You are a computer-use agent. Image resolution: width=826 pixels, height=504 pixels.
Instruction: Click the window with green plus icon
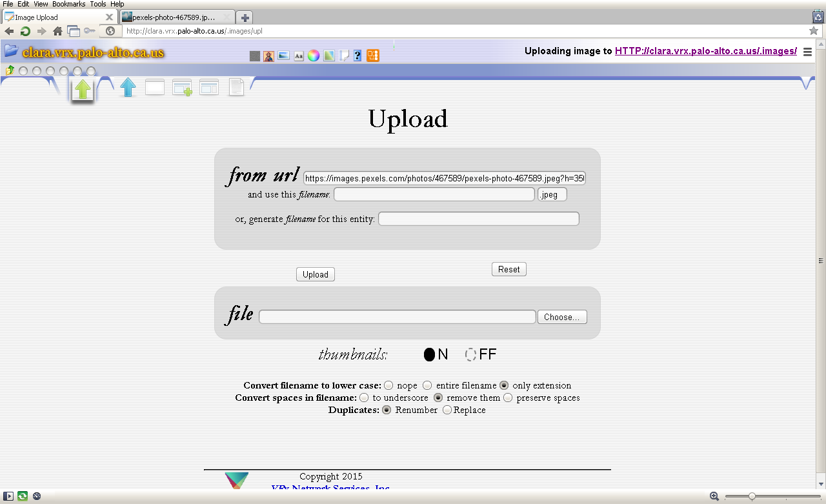click(x=182, y=88)
